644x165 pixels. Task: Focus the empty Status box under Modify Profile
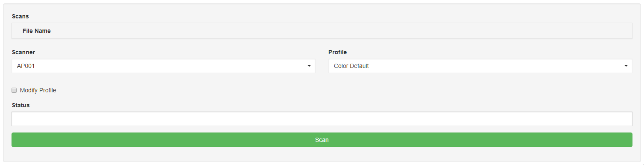coord(322,119)
